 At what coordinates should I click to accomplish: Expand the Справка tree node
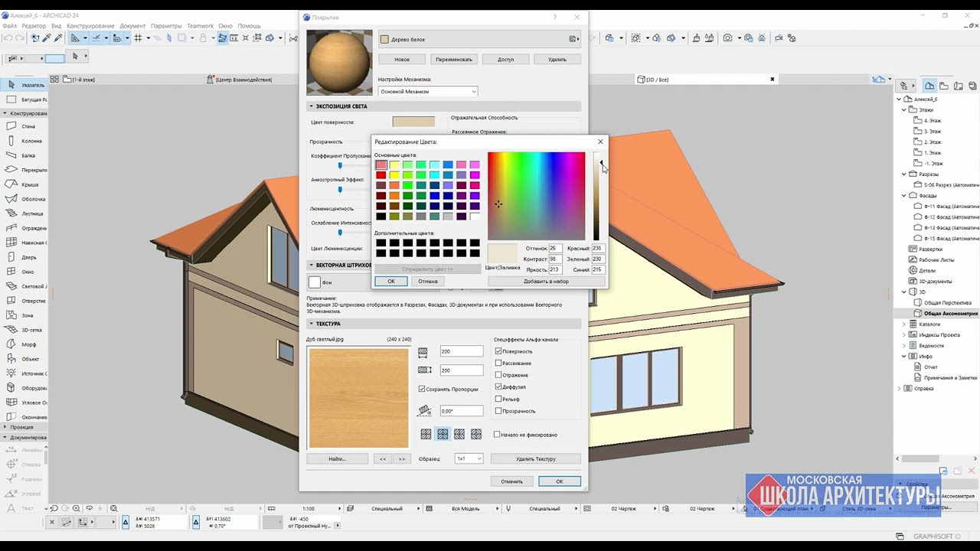900,388
